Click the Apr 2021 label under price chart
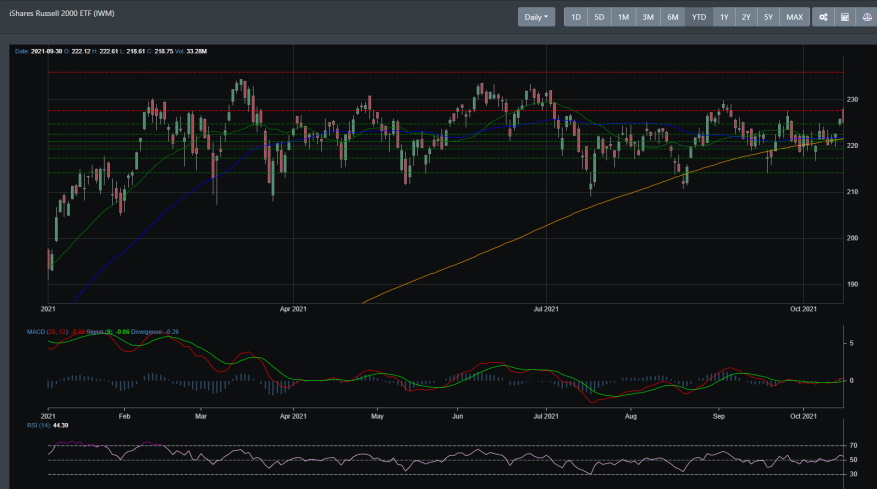877x489 pixels. (x=293, y=309)
